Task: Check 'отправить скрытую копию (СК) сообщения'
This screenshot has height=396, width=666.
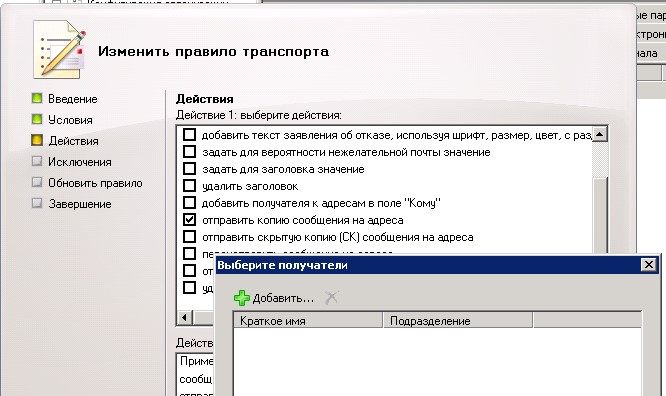Action: pyautogui.click(x=189, y=237)
